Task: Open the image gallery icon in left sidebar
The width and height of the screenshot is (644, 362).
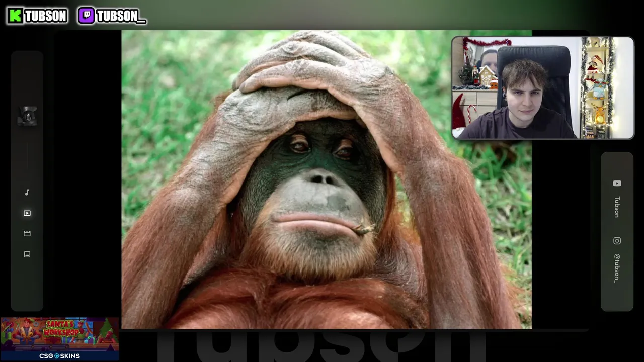Action: (27, 254)
